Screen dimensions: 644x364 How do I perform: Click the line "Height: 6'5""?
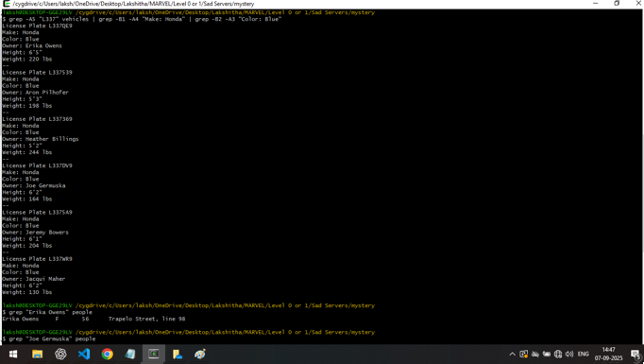tap(22, 52)
